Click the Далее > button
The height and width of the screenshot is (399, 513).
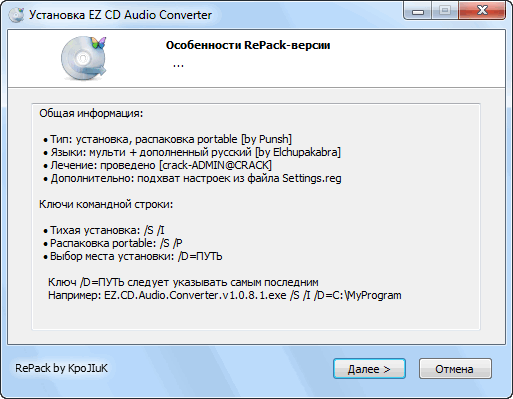pos(369,369)
